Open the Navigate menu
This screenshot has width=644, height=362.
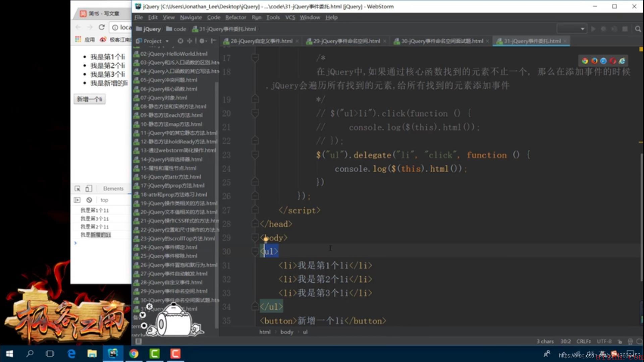191,17
